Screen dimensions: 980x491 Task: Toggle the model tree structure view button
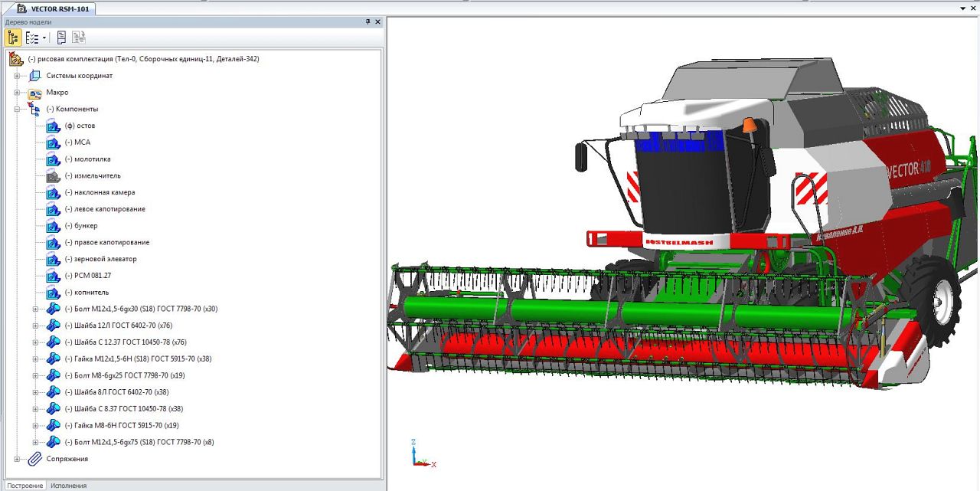coord(14,38)
